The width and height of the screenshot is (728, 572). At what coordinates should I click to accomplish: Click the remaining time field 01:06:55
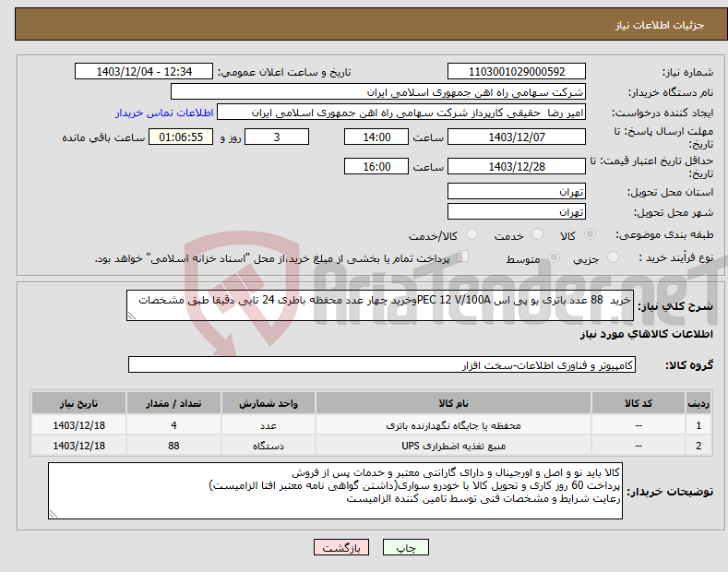[181, 137]
